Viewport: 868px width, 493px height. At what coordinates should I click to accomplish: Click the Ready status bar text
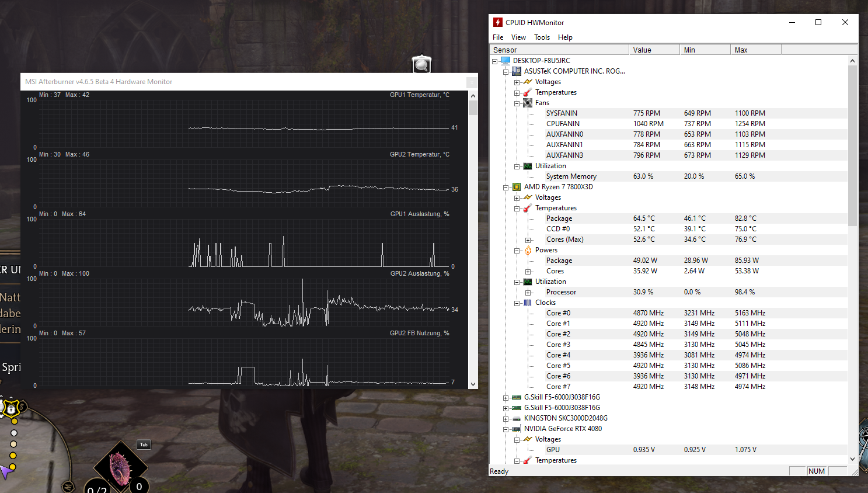point(499,471)
